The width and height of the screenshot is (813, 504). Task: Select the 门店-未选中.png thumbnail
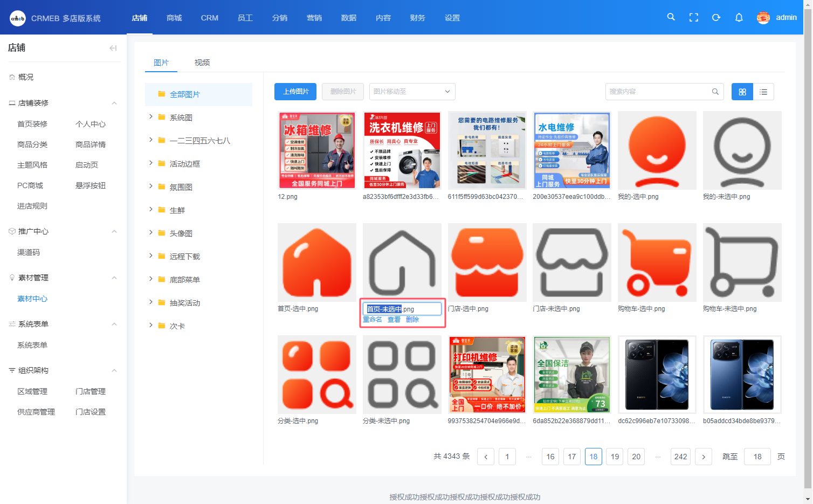(x=572, y=263)
